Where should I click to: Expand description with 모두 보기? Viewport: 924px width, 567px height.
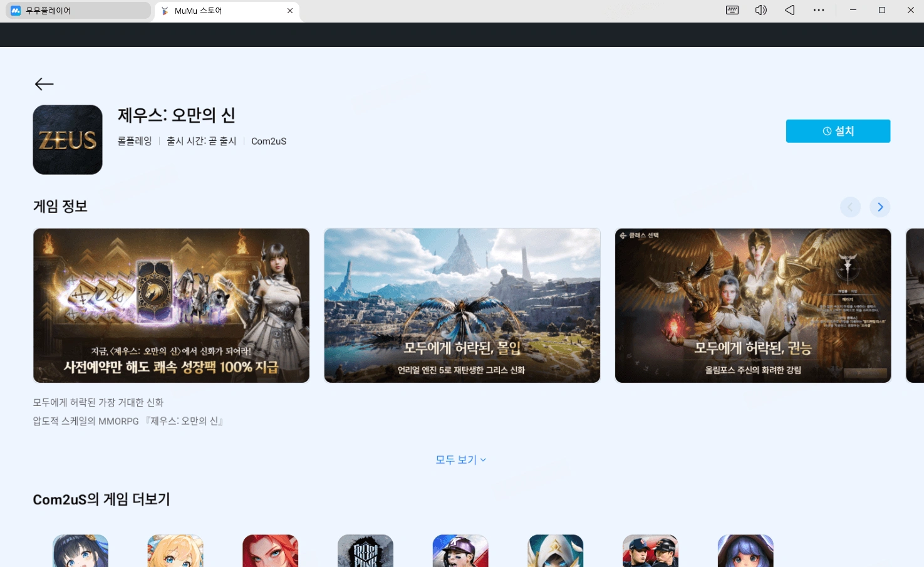tap(461, 460)
